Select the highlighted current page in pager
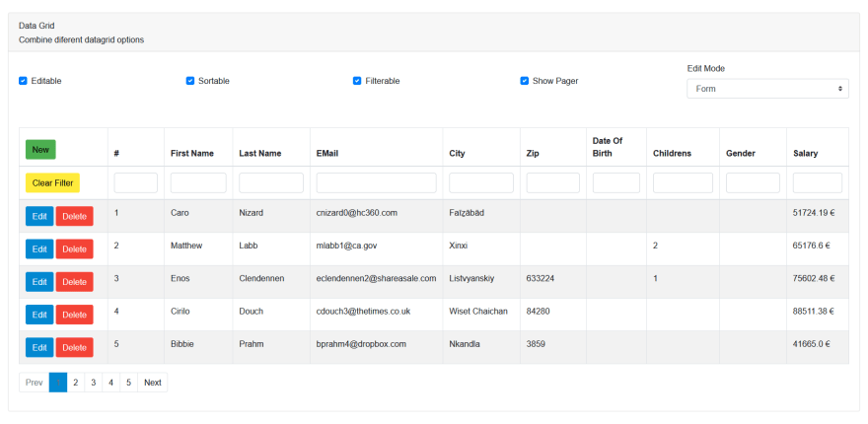The height and width of the screenshot is (424, 868). point(58,383)
